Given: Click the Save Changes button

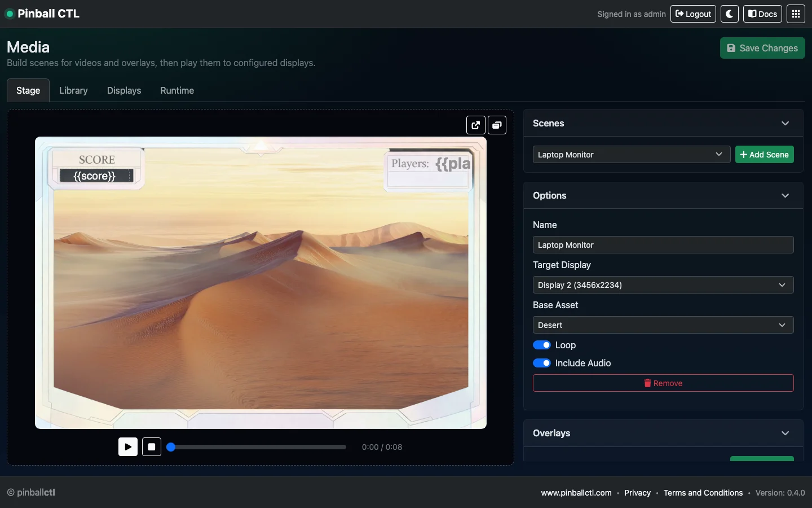Looking at the screenshot, I should click(762, 48).
